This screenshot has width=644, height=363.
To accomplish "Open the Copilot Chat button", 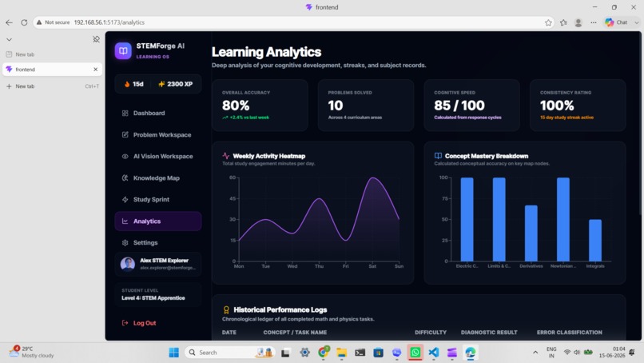I will 616,22.
